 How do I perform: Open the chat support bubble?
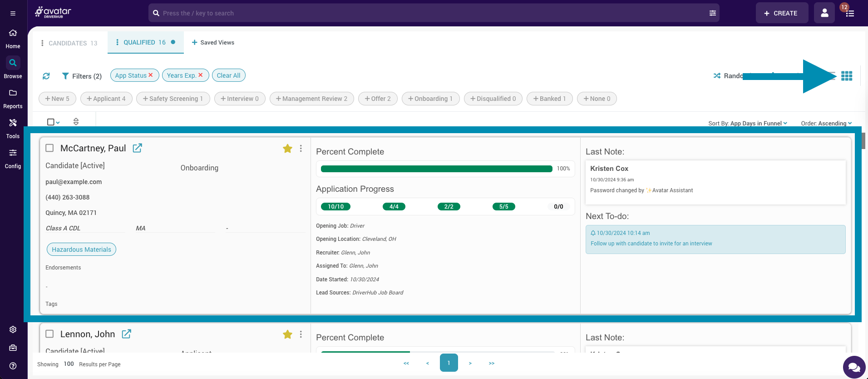click(x=853, y=367)
